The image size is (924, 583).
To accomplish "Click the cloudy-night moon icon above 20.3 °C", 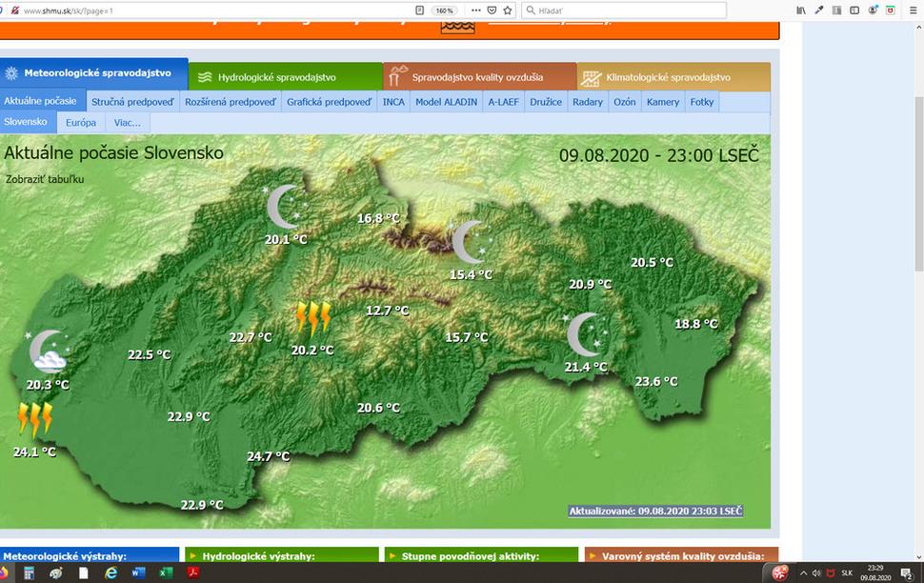I will (x=49, y=351).
